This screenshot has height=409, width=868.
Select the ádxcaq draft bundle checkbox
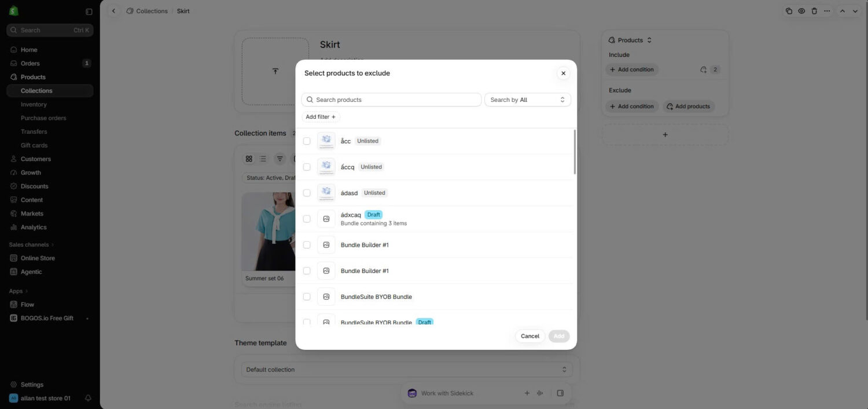tap(307, 219)
